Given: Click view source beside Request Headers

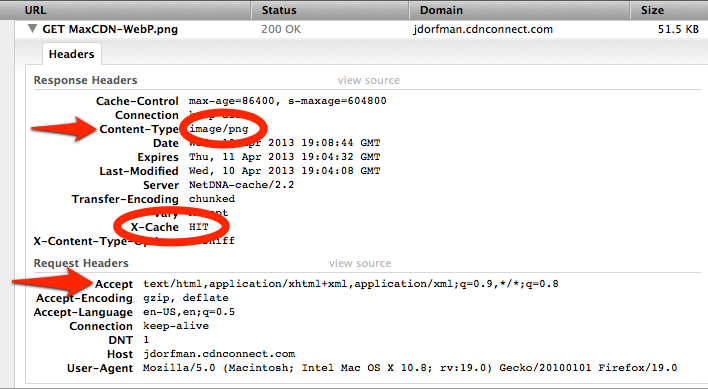Looking at the screenshot, I should 360,263.
